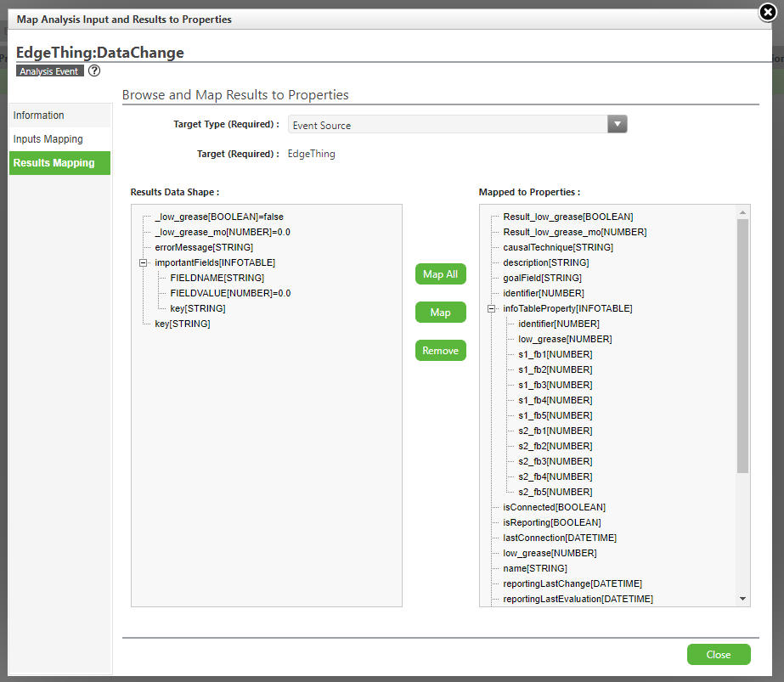Switch to the Information section

click(x=37, y=115)
